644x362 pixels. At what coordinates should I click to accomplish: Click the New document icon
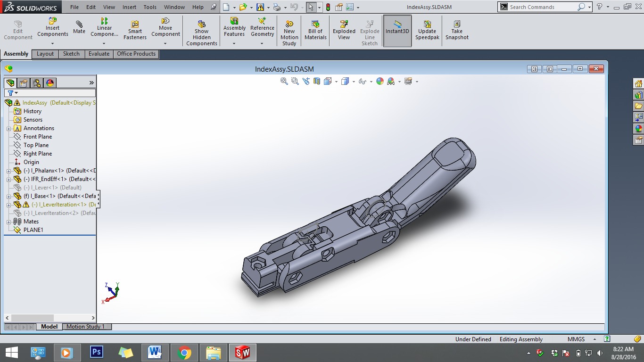coord(226,7)
